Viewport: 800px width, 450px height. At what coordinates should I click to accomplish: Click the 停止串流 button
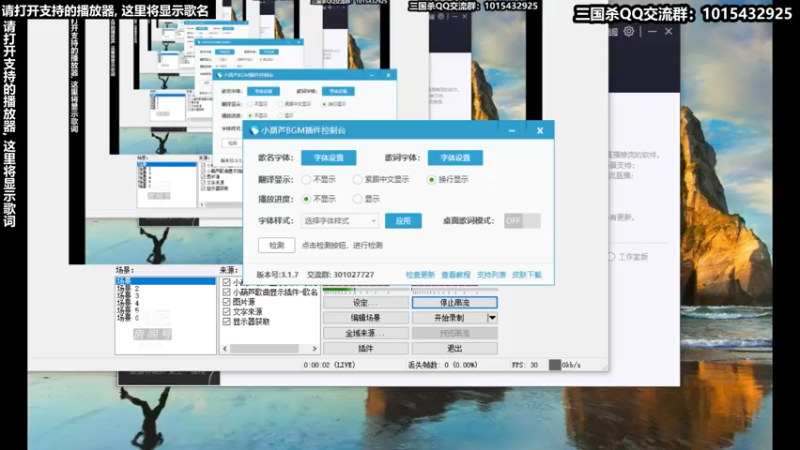pos(455,303)
